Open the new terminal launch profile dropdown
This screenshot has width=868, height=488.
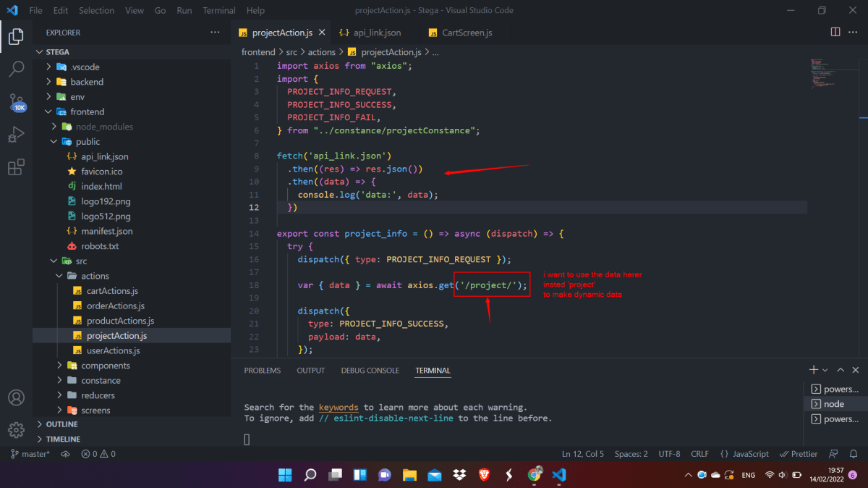[825, 370]
